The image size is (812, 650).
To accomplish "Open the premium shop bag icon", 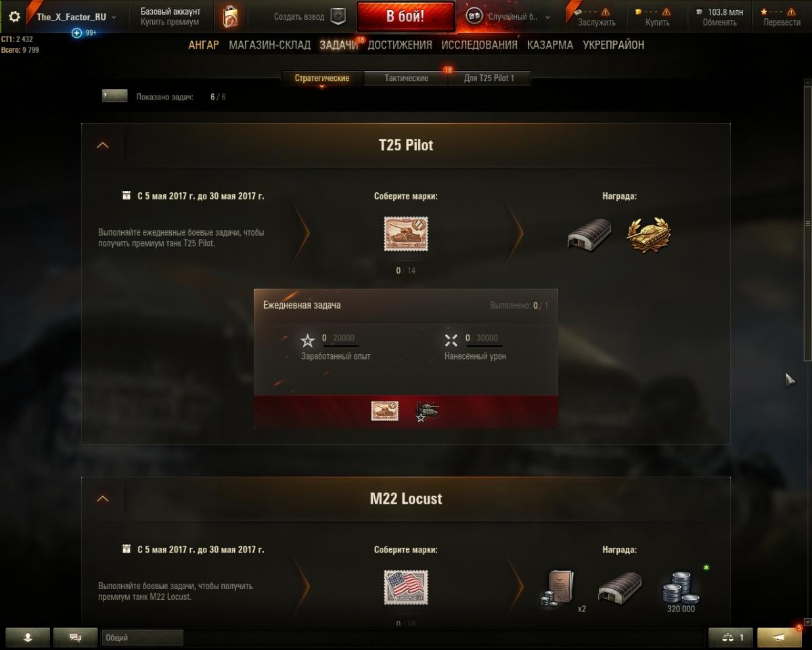I will (x=230, y=17).
